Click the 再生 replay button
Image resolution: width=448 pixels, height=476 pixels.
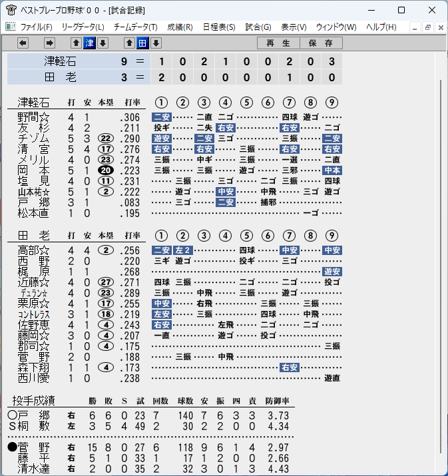point(278,43)
